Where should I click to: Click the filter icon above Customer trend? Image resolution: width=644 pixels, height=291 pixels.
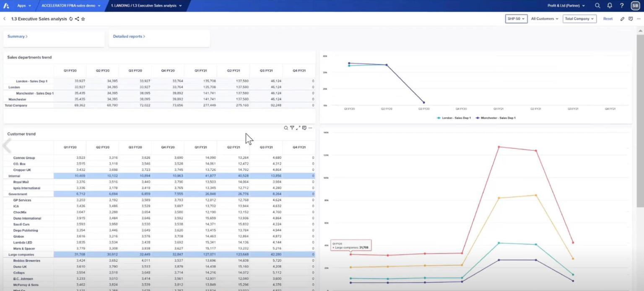pyautogui.click(x=292, y=128)
